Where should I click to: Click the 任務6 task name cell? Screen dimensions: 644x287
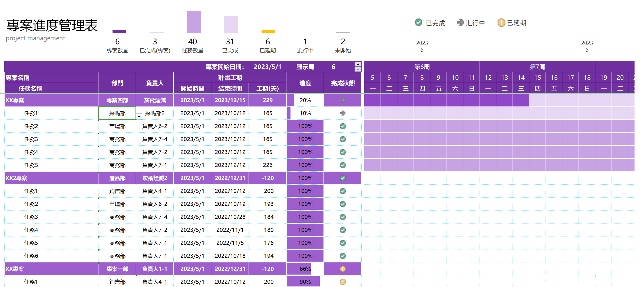[x=51, y=256]
